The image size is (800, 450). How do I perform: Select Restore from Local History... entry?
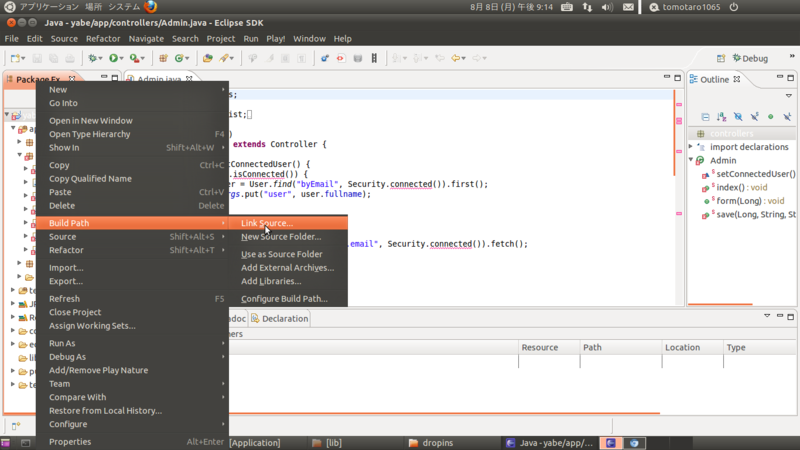click(132, 411)
